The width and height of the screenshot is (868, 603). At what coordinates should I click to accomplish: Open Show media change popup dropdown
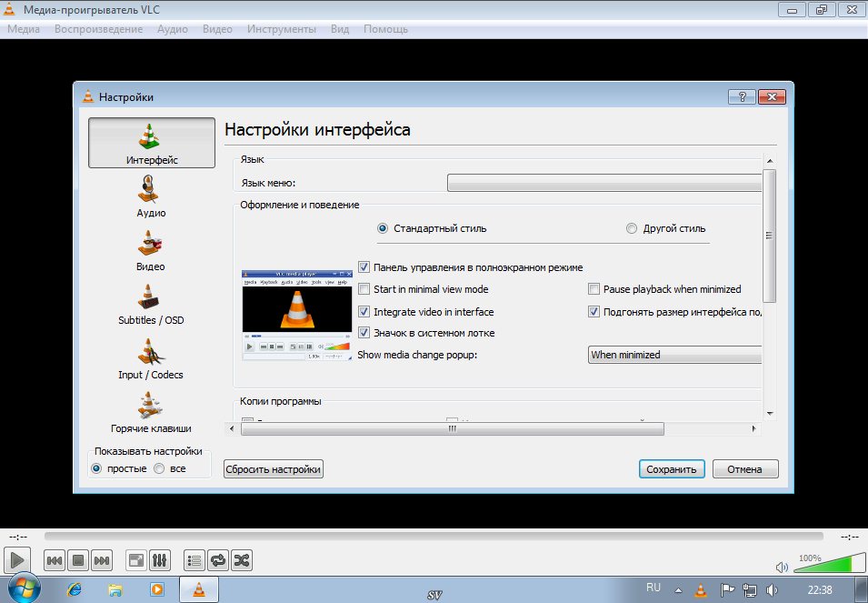(x=674, y=355)
